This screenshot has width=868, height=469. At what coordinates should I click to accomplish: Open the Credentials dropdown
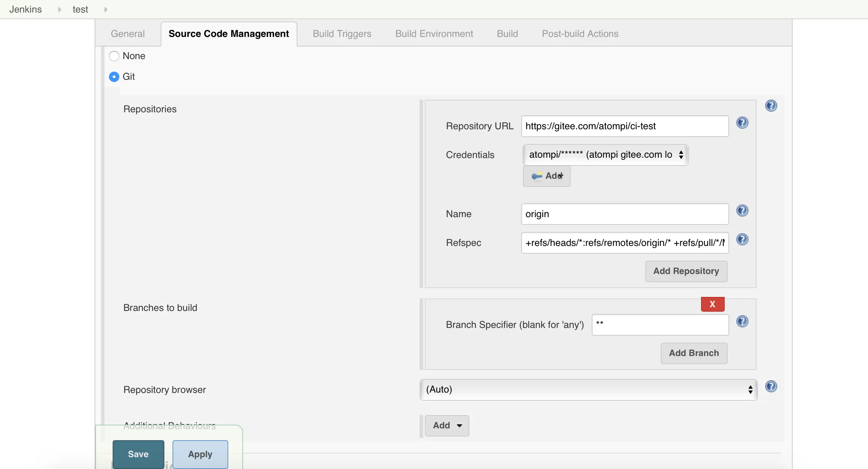604,154
